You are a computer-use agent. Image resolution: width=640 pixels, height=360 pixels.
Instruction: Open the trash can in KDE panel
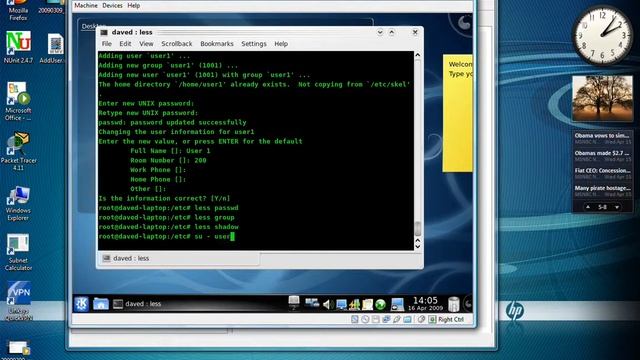[x=454, y=304]
